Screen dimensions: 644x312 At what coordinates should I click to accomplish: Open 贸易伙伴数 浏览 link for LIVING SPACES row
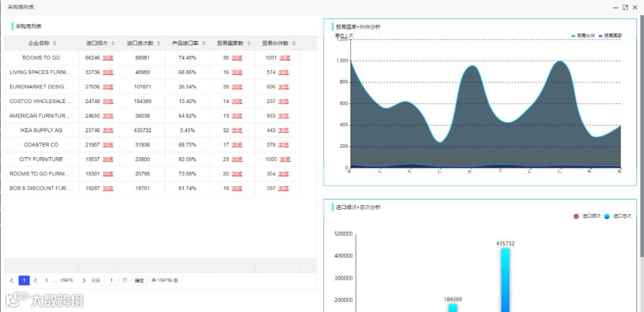(283, 72)
